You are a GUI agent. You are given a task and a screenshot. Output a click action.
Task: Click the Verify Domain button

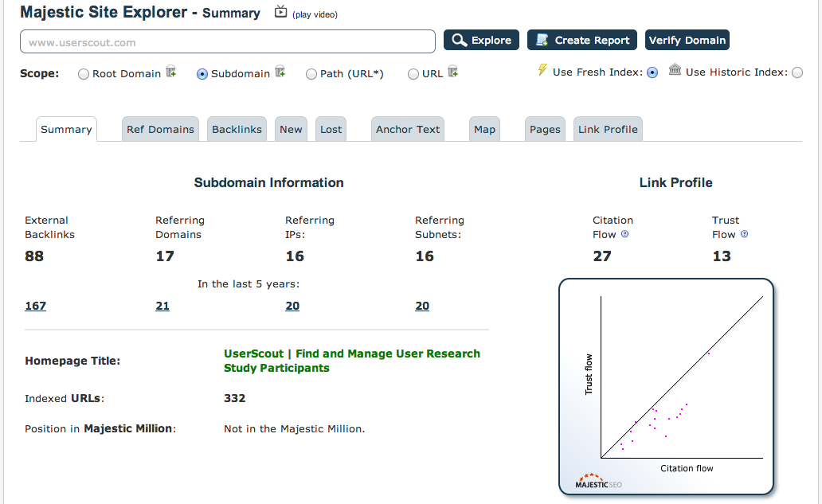[x=687, y=41]
